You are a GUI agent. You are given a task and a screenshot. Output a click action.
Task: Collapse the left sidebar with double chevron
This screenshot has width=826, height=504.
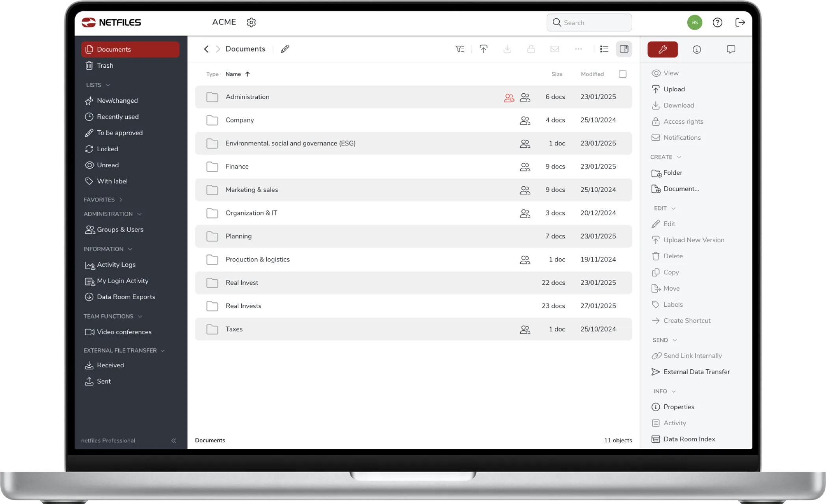(x=174, y=441)
